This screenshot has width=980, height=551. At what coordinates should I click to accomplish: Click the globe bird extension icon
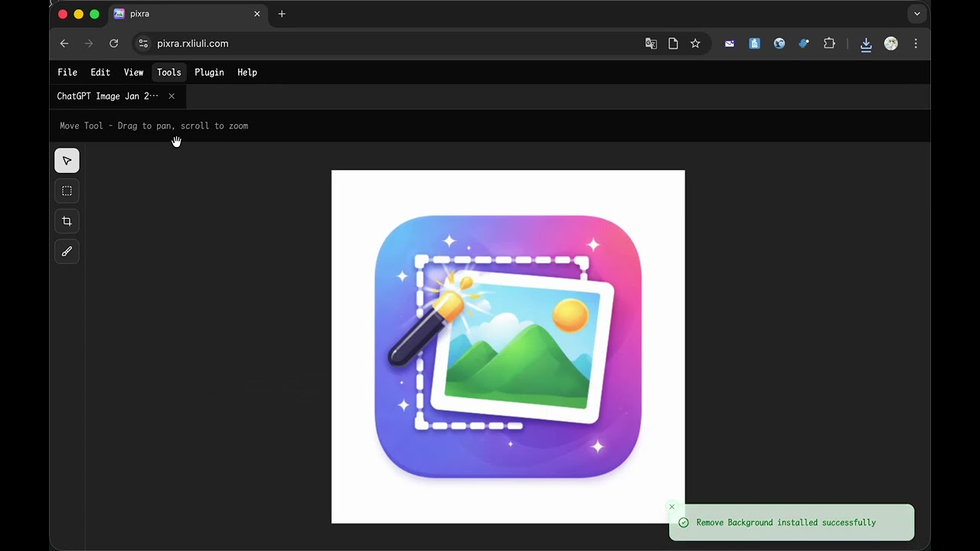[779, 44]
